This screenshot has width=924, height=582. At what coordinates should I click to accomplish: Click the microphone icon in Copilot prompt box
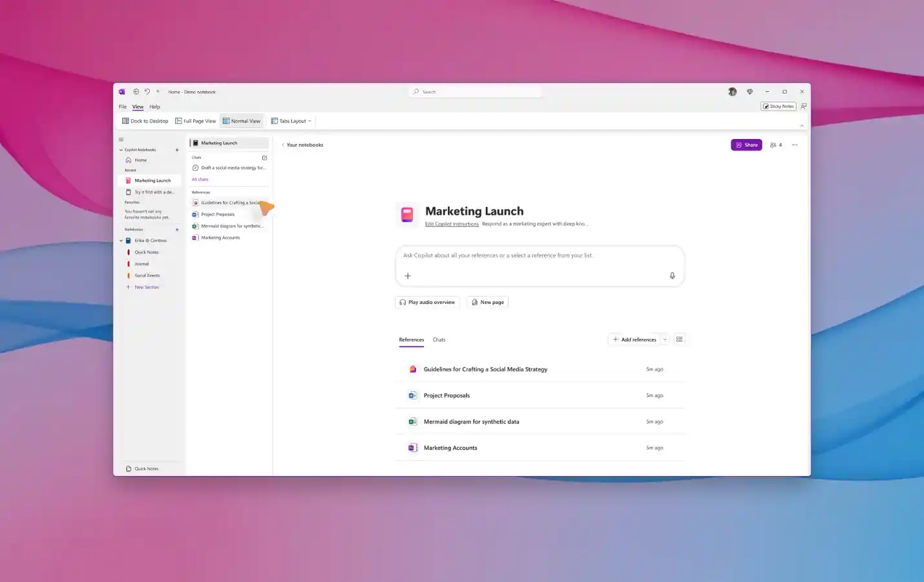(x=672, y=275)
